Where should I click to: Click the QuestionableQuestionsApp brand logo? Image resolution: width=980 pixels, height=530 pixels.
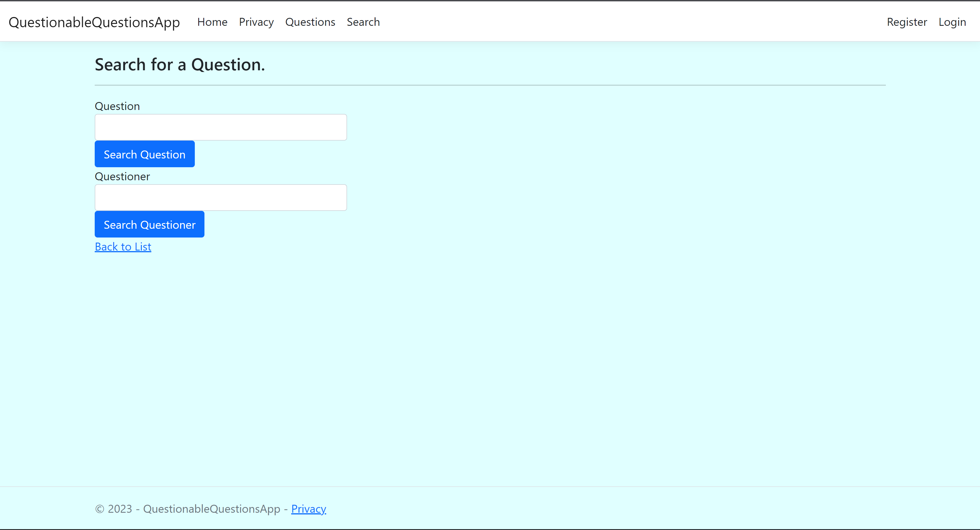pyautogui.click(x=94, y=22)
